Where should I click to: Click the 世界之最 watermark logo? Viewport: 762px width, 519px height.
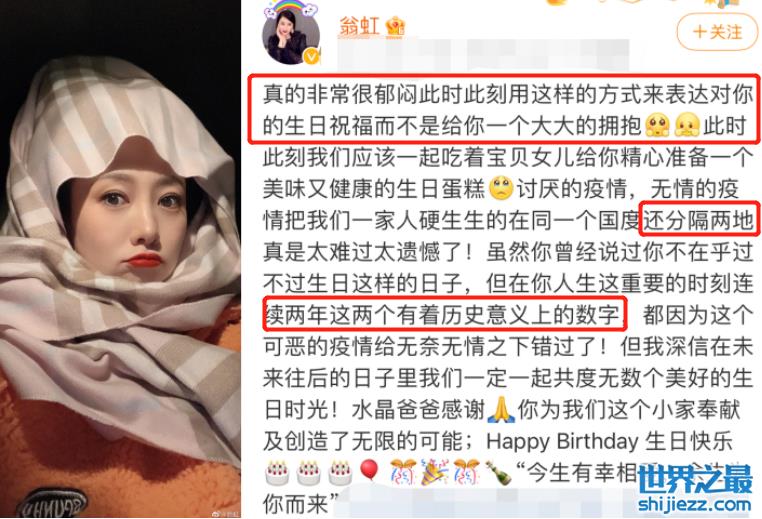coord(695,479)
